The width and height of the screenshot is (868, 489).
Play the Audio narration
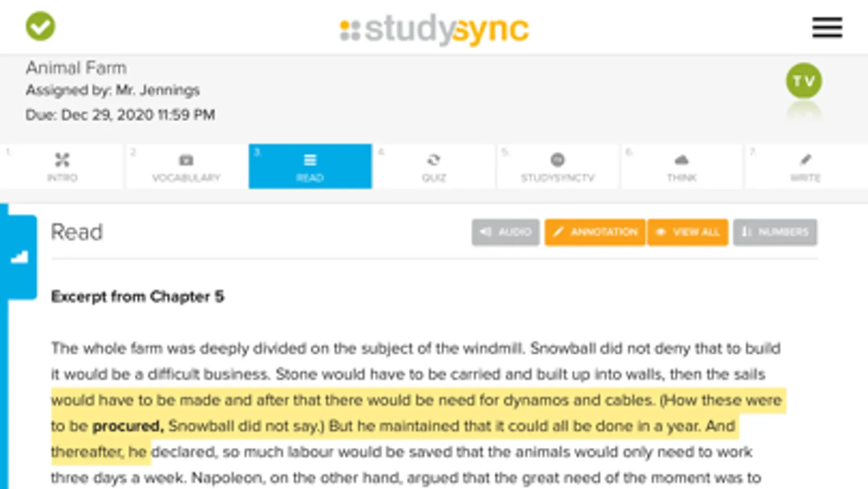pos(505,233)
